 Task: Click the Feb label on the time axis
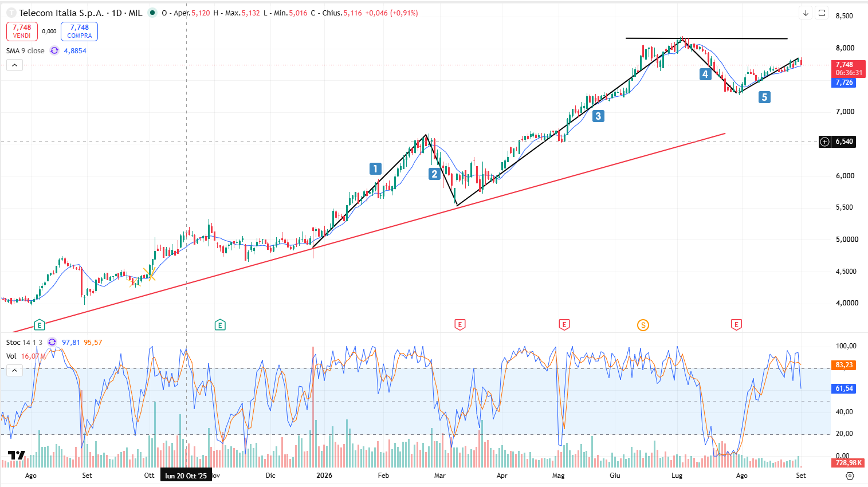pos(383,476)
